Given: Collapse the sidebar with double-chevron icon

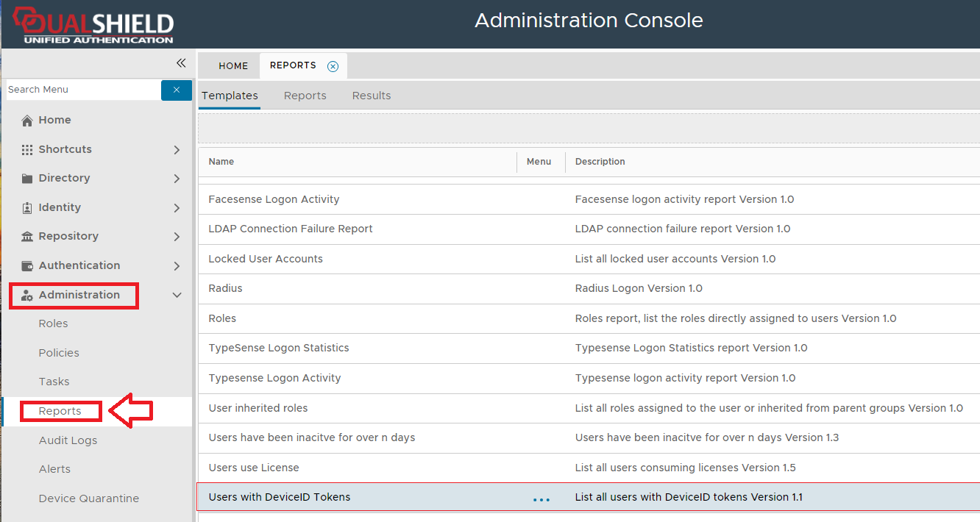Looking at the screenshot, I should tap(181, 63).
